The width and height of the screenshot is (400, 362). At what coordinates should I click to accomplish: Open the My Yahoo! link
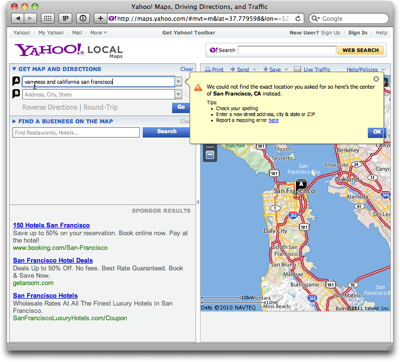[51, 33]
